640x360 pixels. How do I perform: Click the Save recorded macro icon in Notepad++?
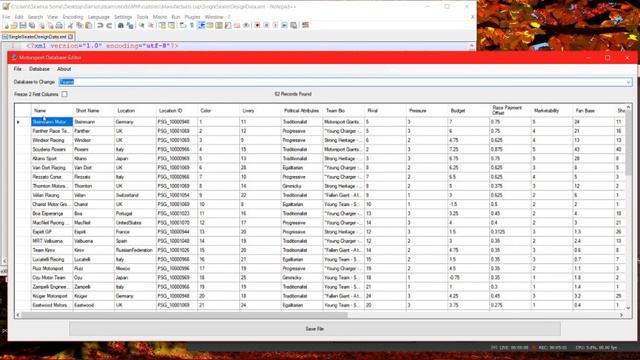293,25
